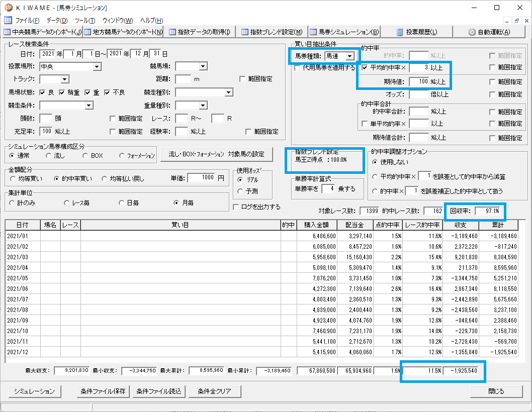Restore the inner MDI child window
532x412 pixels.
coord(516,21)
